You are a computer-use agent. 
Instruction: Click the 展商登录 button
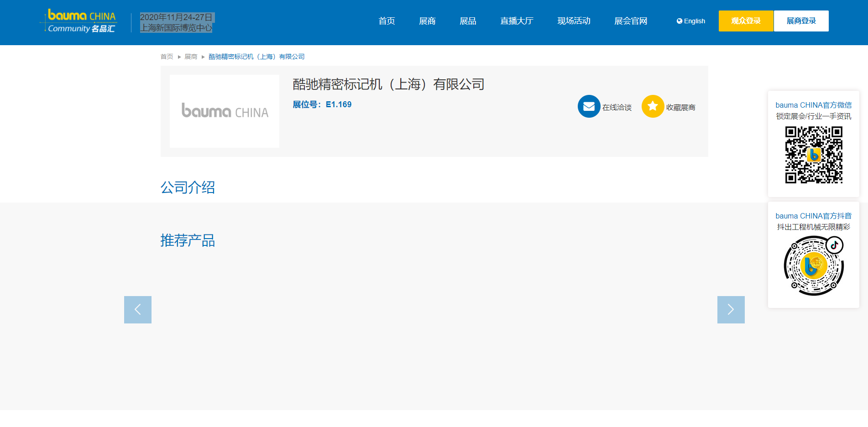801,21
